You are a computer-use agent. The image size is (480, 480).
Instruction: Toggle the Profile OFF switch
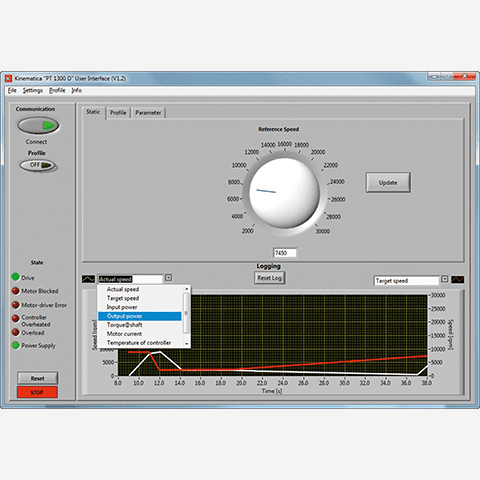(39, 165)
